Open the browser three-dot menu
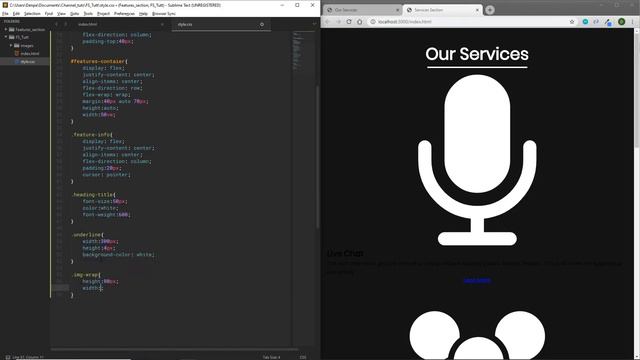 [x=632, y=22]
